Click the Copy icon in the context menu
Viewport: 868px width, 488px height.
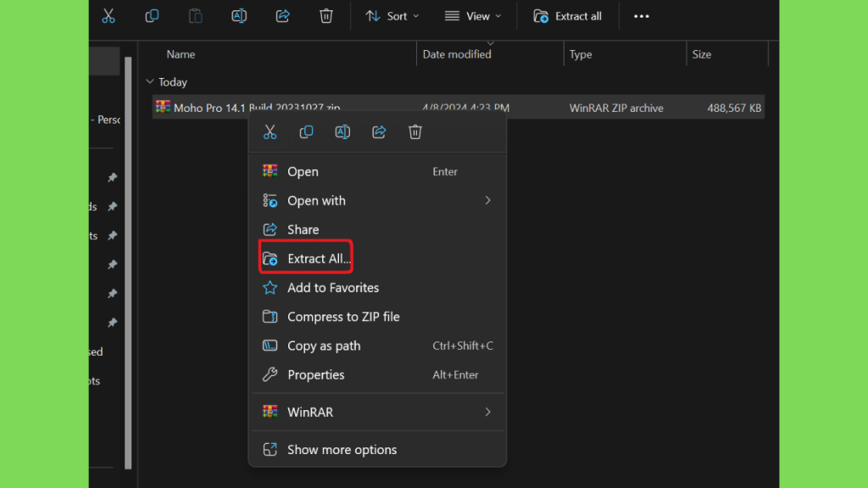click(306, 131)
